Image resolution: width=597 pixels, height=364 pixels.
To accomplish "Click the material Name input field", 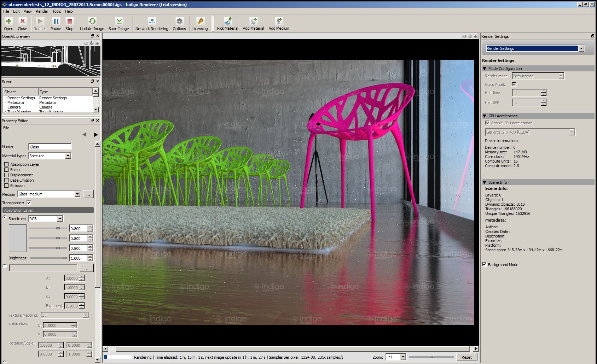I will coord(50,147).
